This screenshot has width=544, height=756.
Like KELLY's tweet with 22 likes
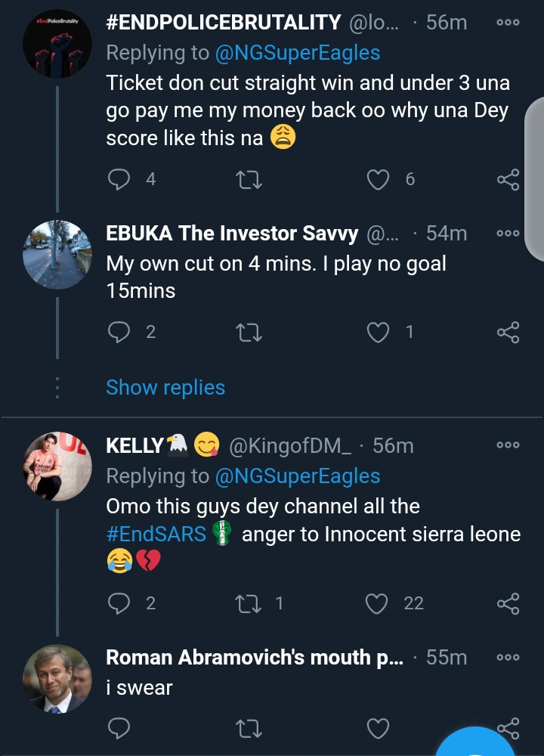(x=378, y=603)
